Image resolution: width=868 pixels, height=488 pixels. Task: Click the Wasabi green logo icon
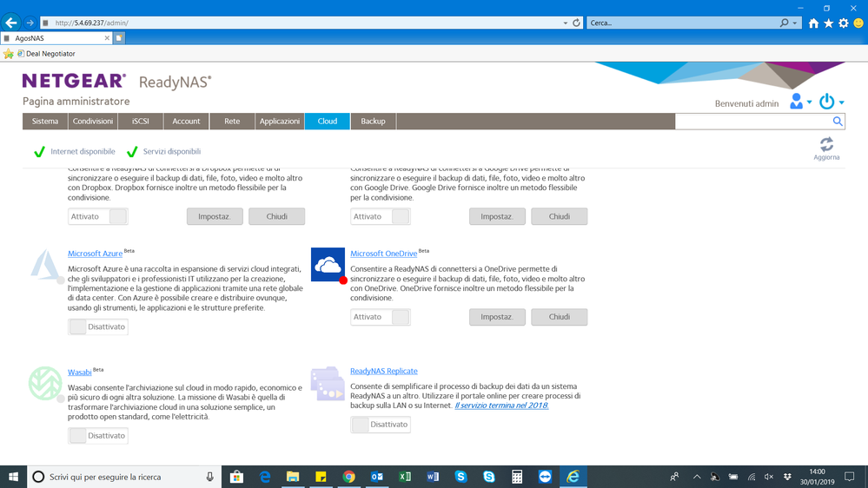[45, 383]
